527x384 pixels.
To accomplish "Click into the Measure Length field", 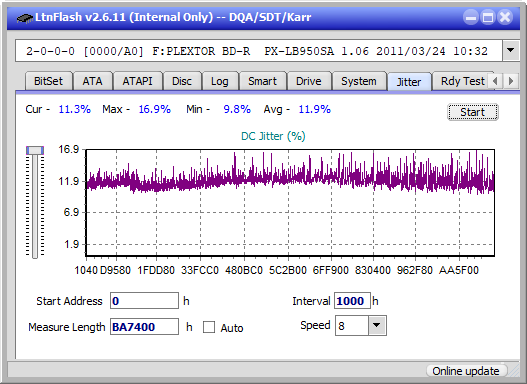I will [x=145, y=327].
